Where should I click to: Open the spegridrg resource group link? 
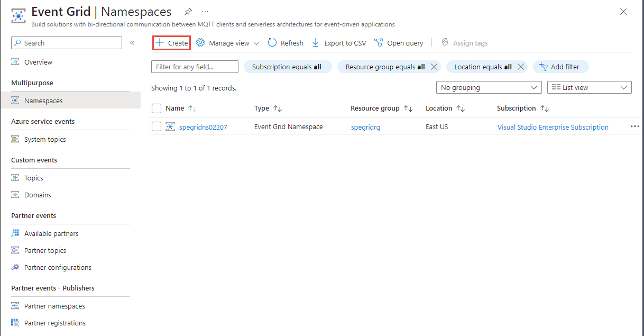pos(365,127)
